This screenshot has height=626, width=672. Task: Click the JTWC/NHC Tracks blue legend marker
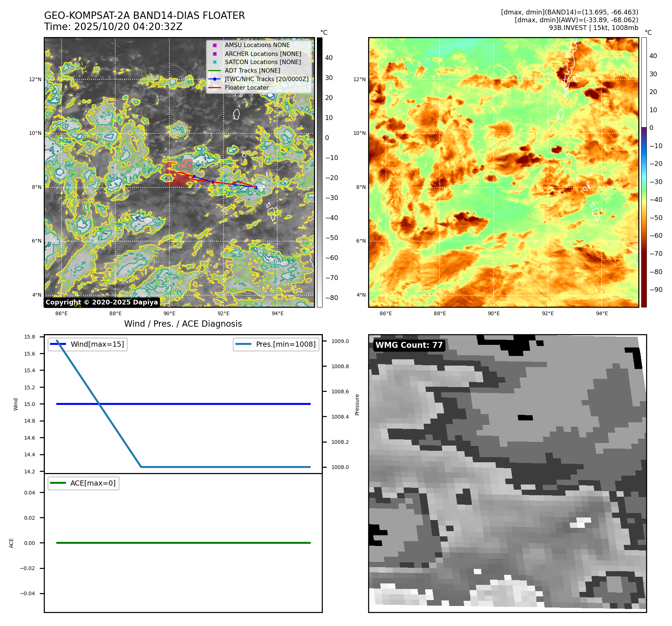[x=215, y=79]
